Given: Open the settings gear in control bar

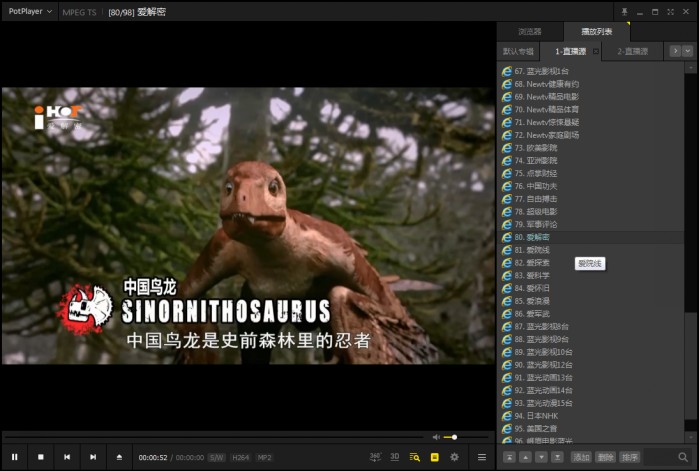Looking at the screenshot, I should point(454,457).
